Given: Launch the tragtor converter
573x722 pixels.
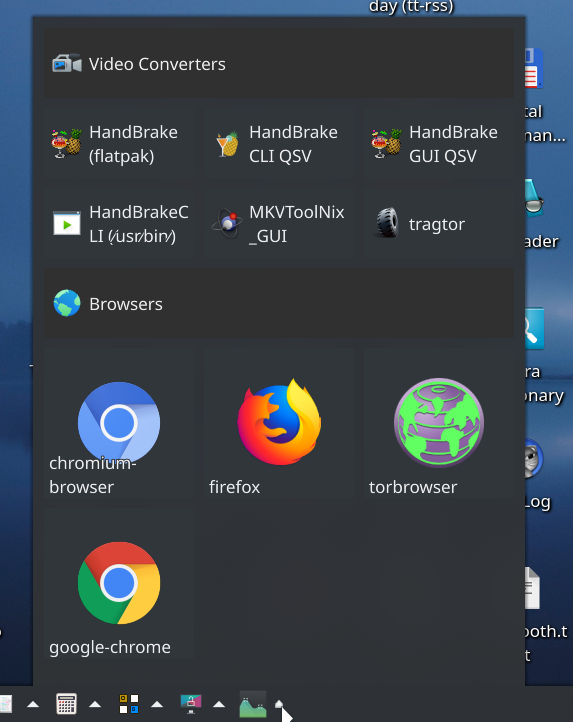Looking at the screenshot, I should 439,224.
